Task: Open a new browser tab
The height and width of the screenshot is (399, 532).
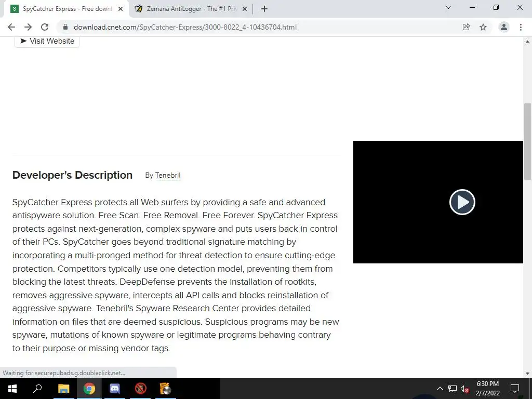Action: (x=264, y=9)
